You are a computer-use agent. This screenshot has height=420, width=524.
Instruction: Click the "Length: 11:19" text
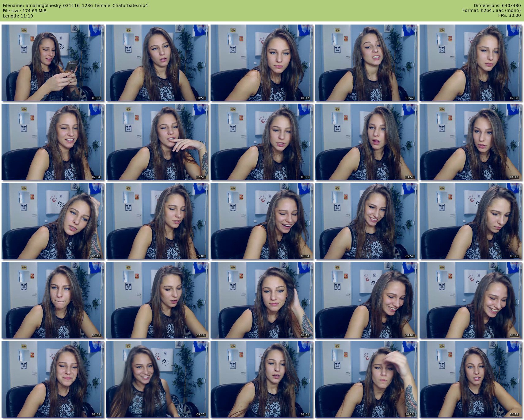18,16
